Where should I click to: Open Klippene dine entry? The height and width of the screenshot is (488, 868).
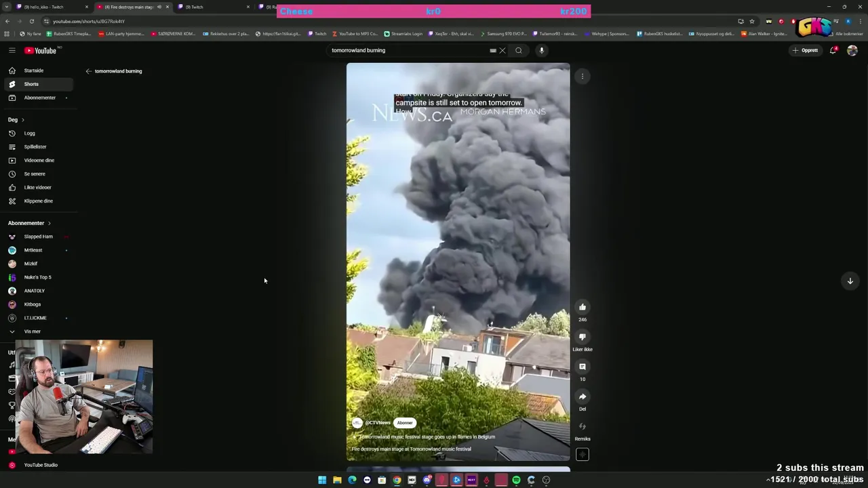[x=38, y=201]
